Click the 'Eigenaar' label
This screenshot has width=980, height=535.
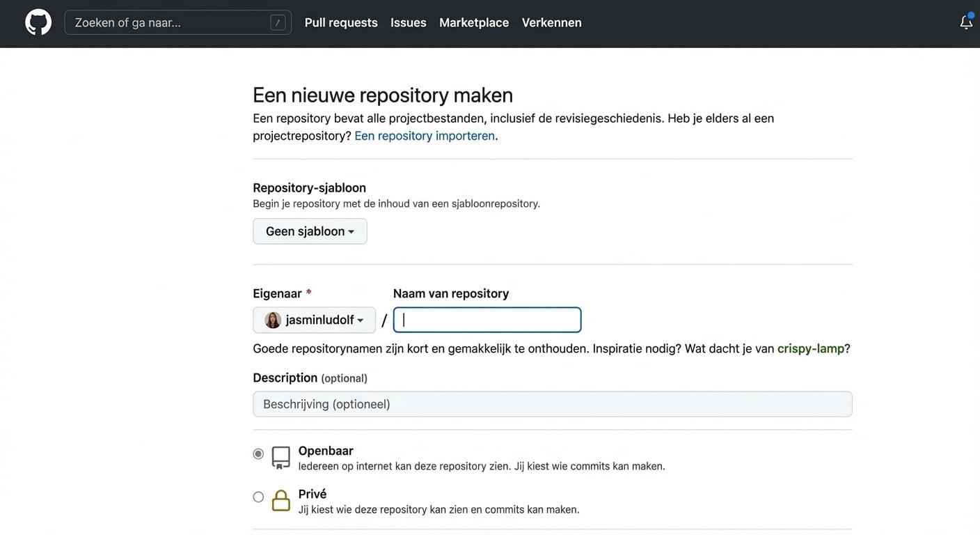[277, 293]
